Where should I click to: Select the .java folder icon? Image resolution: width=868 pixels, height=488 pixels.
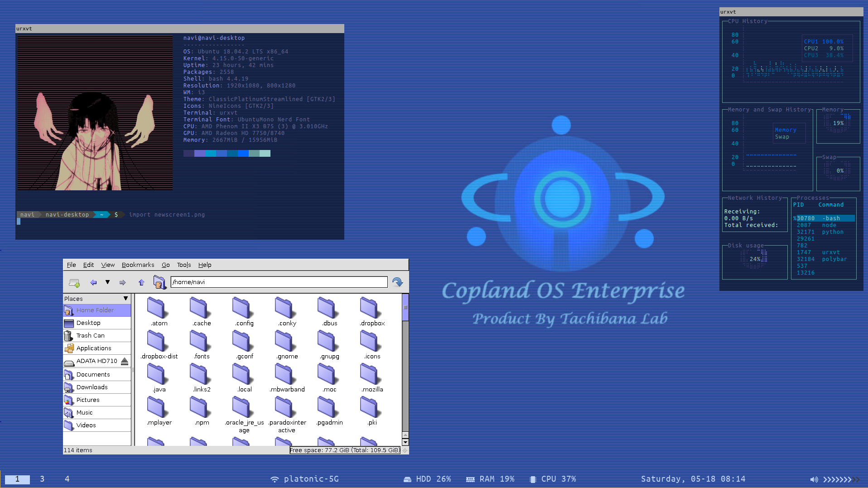(158, 374)
